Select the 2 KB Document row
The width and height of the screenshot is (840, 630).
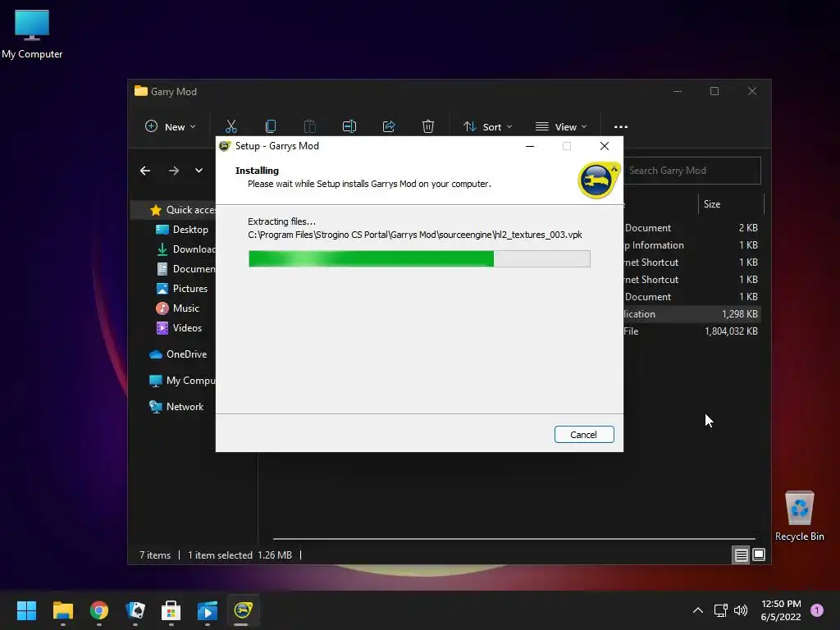pos(692,228)
